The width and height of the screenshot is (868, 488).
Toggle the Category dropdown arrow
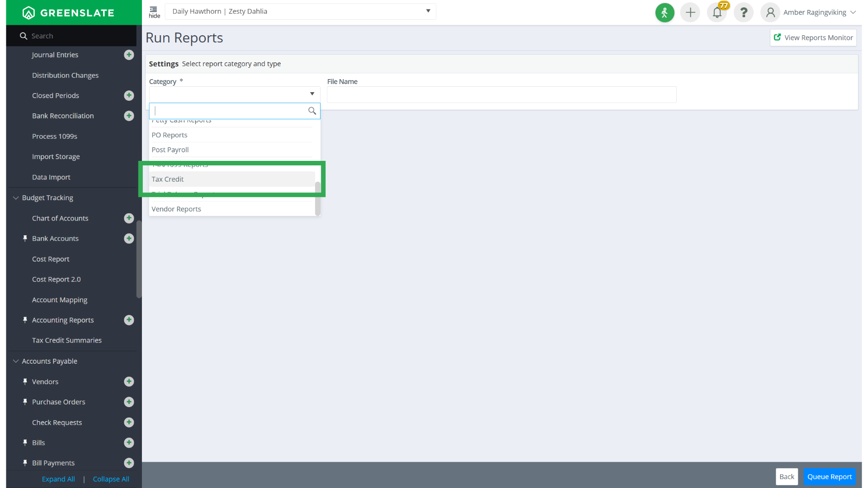click(312, 94)
